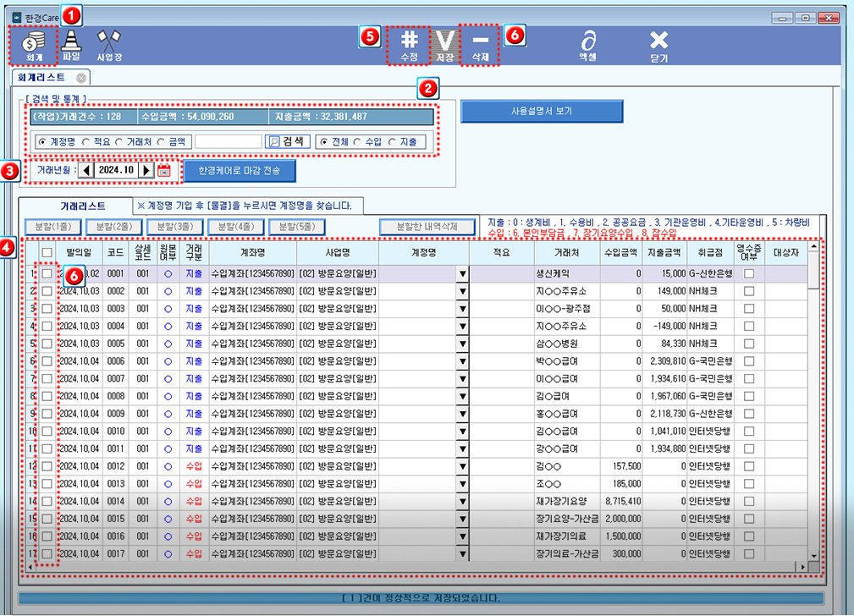Open 계정명 dropdown for code 0013 row
The height and width of the screenshot is (616, 854).
pos(462,484)
